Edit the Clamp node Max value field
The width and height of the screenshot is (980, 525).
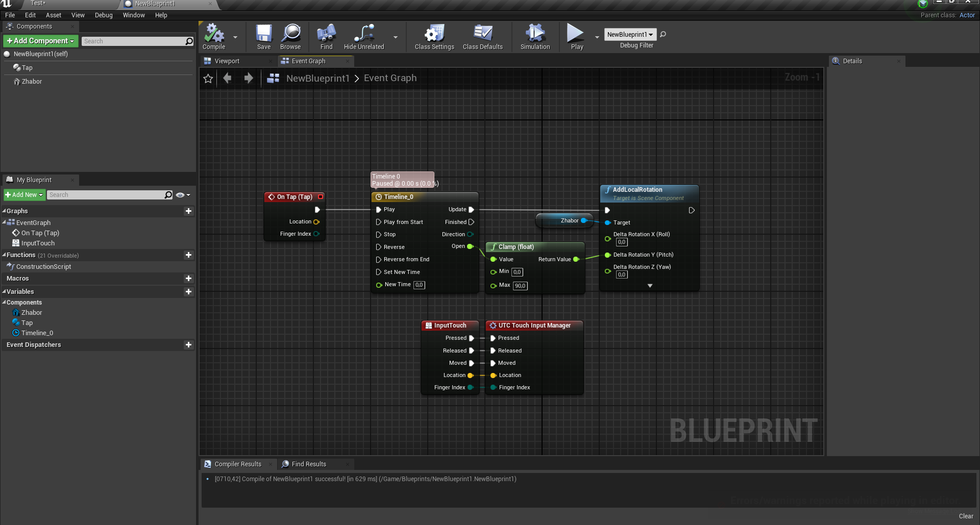click(x=520, y=286)
